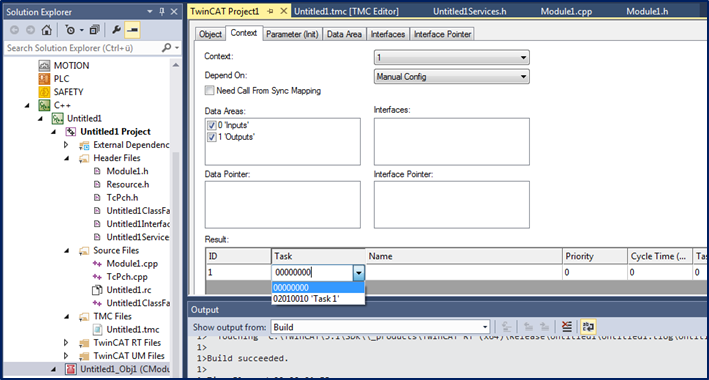Close the TwinCAT Project1 tab
Viewport: 709px width, 380px height.
coord(283,11)
